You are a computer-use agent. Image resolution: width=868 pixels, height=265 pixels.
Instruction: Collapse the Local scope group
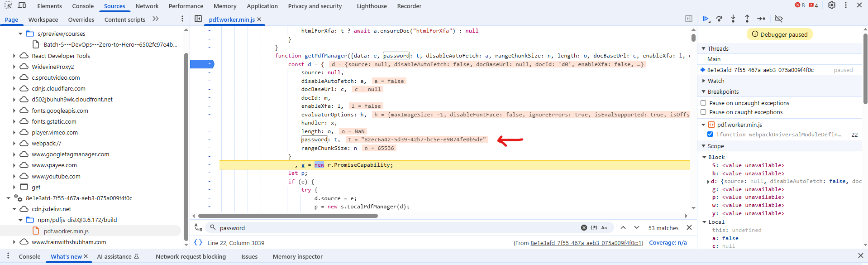click(704, 222)
